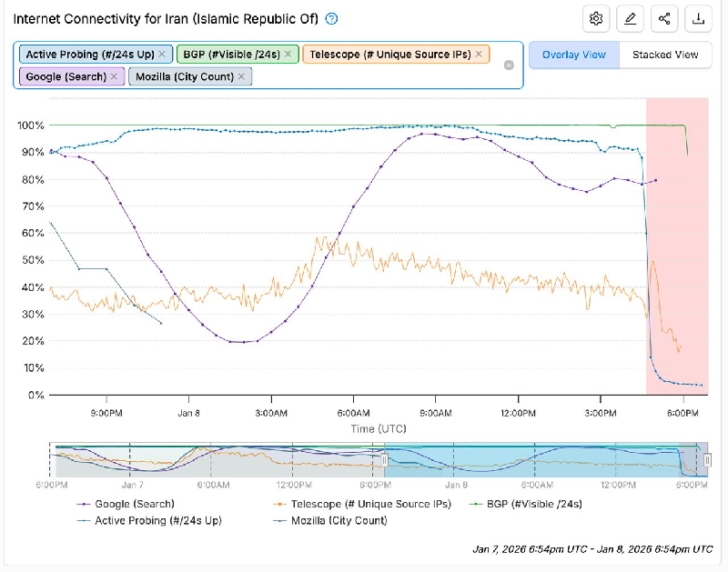Clear all selected data sources

click(x=509, y=65)
